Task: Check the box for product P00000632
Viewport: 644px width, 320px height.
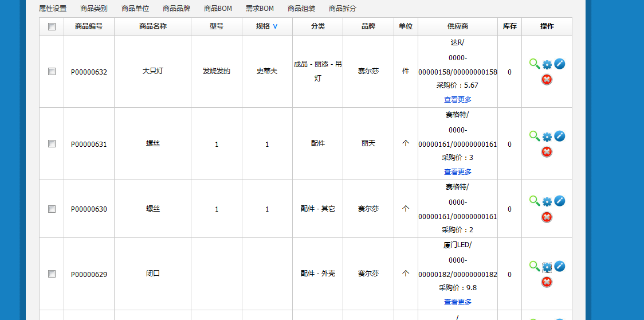Action: [x=52, y=72]
